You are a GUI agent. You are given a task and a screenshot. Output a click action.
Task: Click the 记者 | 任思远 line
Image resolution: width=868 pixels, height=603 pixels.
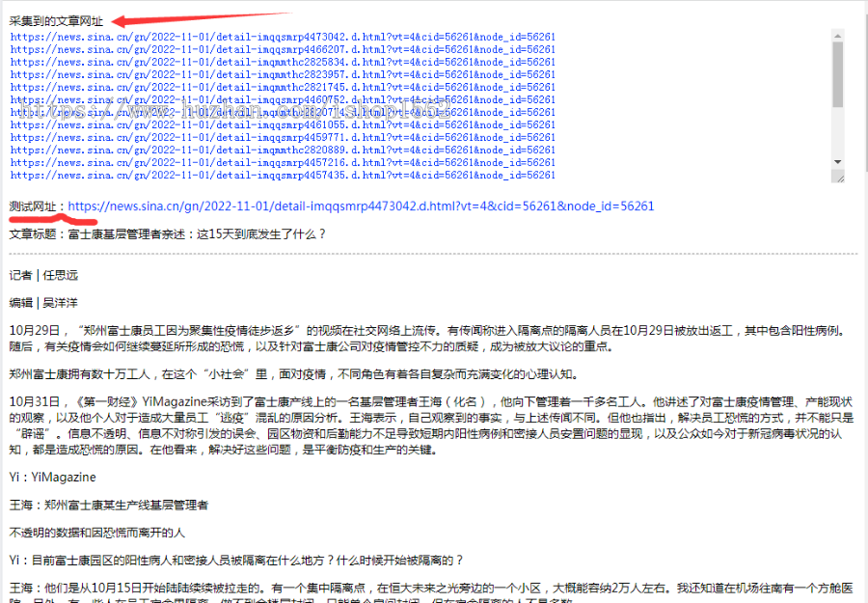tap(43, 275)
